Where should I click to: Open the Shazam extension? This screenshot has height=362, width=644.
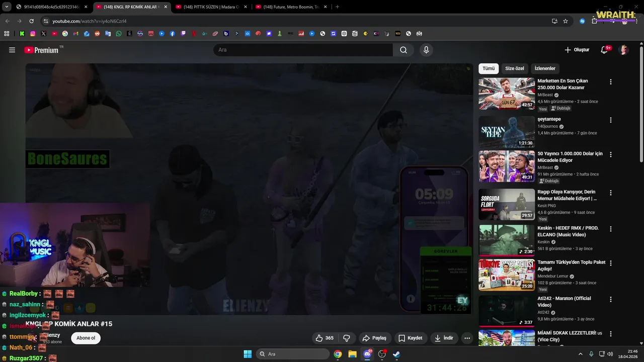tap(582, 21)
